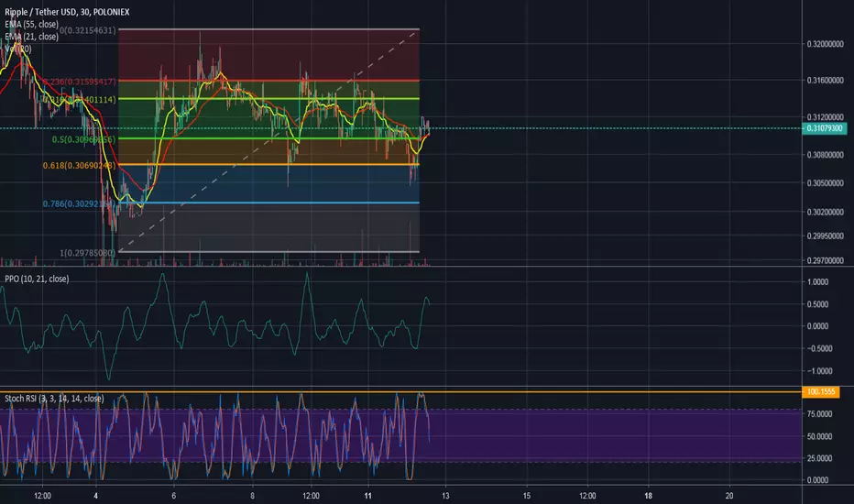The width and height of the screenshot is (854, 504).
Task: Click the Fib 0.5(0.30969856) level label
Action: coord(84,140)
